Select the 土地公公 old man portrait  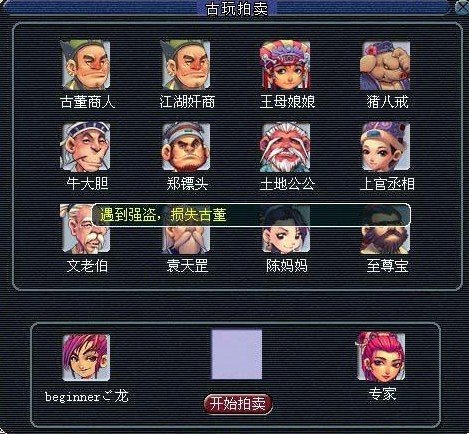[286, 147]
